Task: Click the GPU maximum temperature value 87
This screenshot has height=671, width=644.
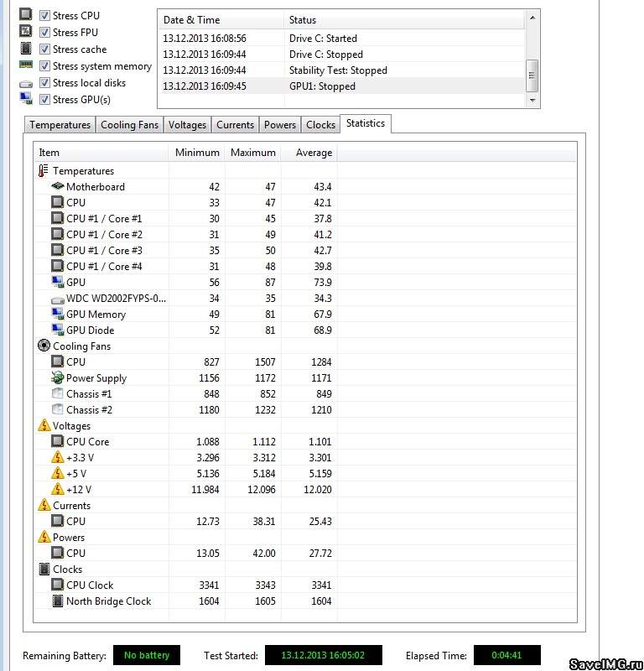Action: pyautogui.click(x=270, y=283)
